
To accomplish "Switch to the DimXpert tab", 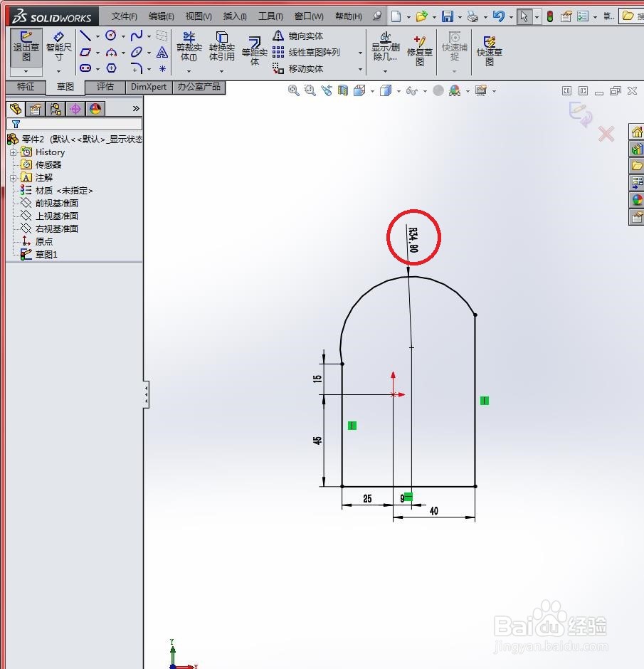I will click(149, 87).
